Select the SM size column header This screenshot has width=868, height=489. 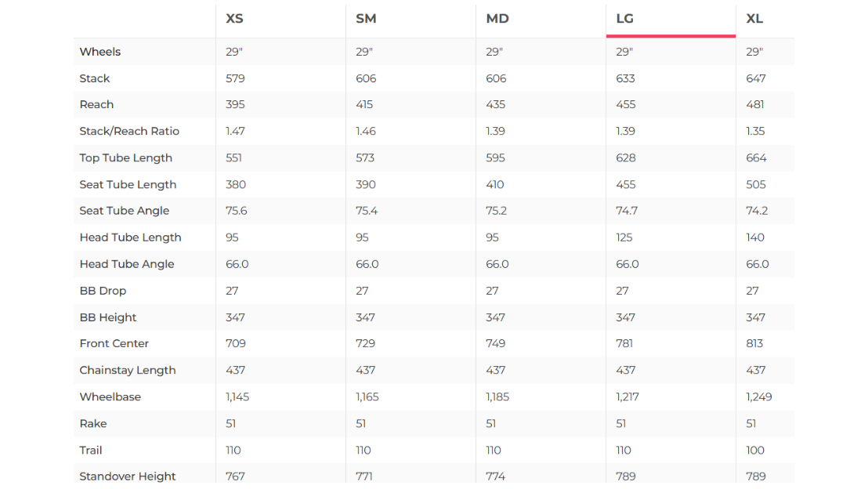(366, 19)
